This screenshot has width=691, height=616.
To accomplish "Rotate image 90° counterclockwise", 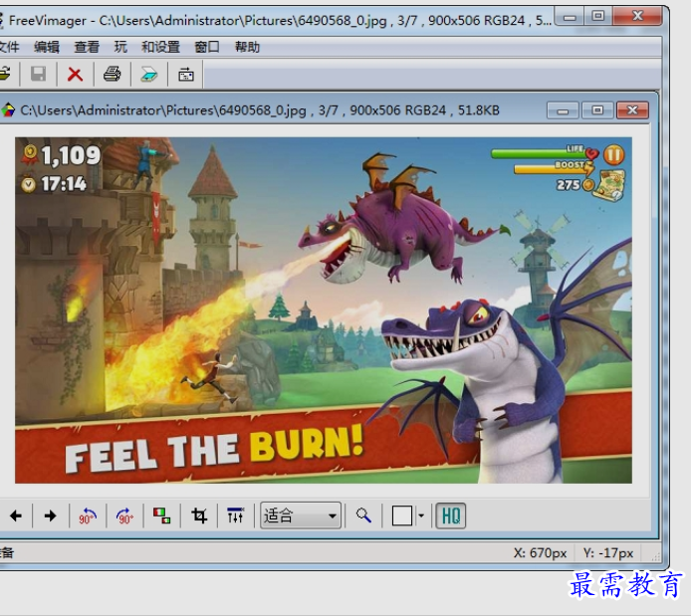I will point(88,515).
